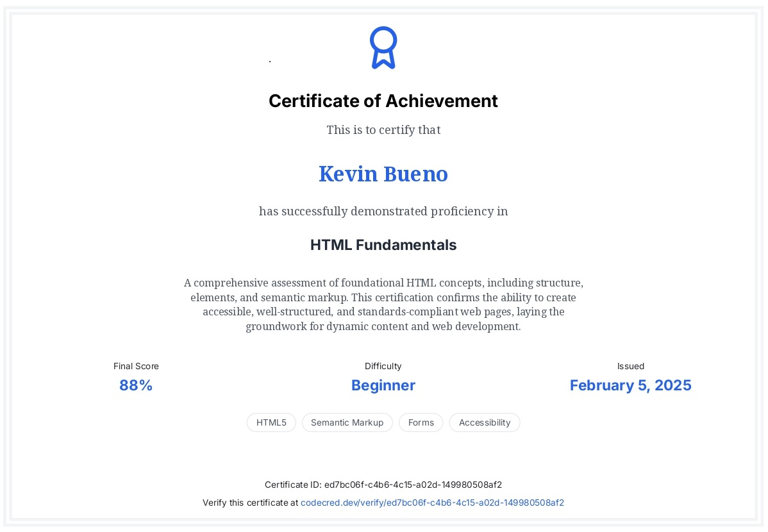768x532 pixels.
Task: Select the recipient name Kevin Bueno
Action: pos(383,174)
